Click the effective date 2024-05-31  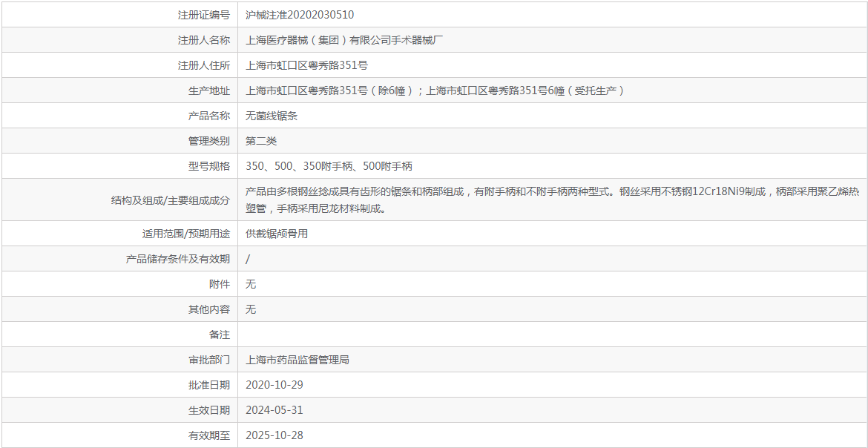[x=274, y=410]
